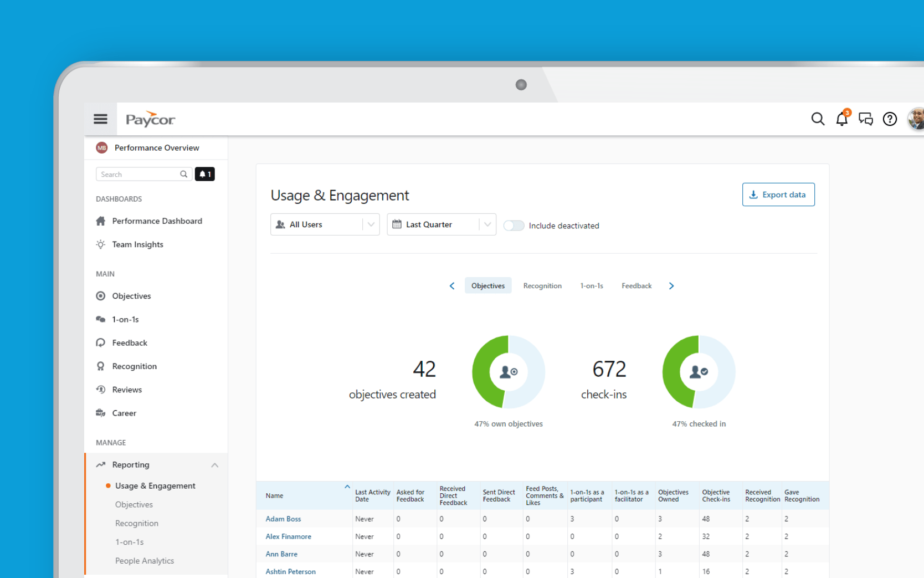Viewport: 924px width, 578px height.
Task: Click the Reviews icon in sidebar
Action: click(100, 390)
